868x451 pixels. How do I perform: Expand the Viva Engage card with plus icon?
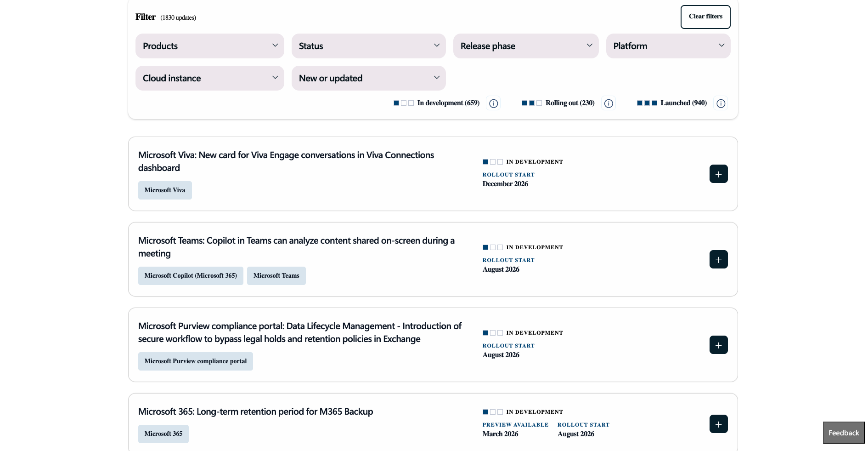tap(719, 174)
